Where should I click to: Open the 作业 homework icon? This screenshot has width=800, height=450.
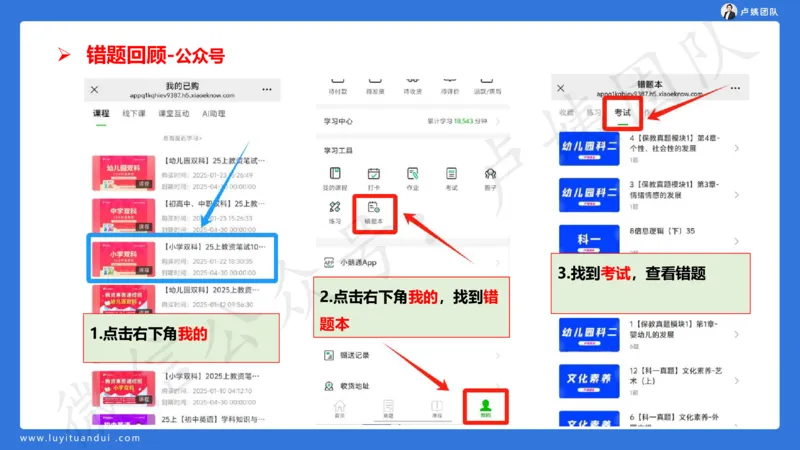coord(412,173)
